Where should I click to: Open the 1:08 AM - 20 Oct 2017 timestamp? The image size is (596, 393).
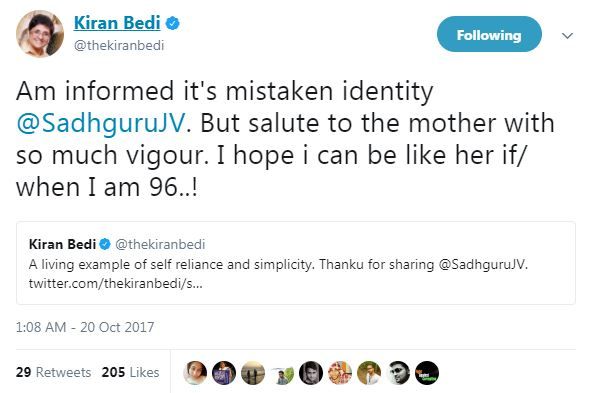[85, 327]
